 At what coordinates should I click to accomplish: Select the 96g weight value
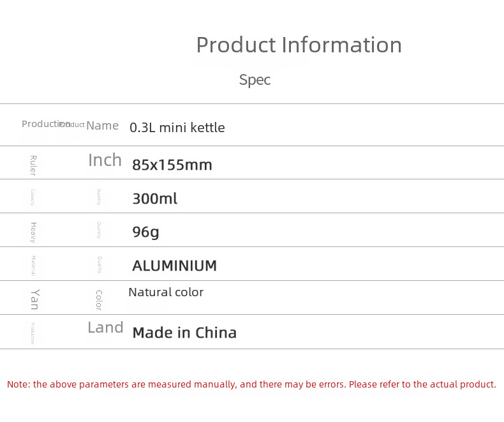(x=145, y=232)
